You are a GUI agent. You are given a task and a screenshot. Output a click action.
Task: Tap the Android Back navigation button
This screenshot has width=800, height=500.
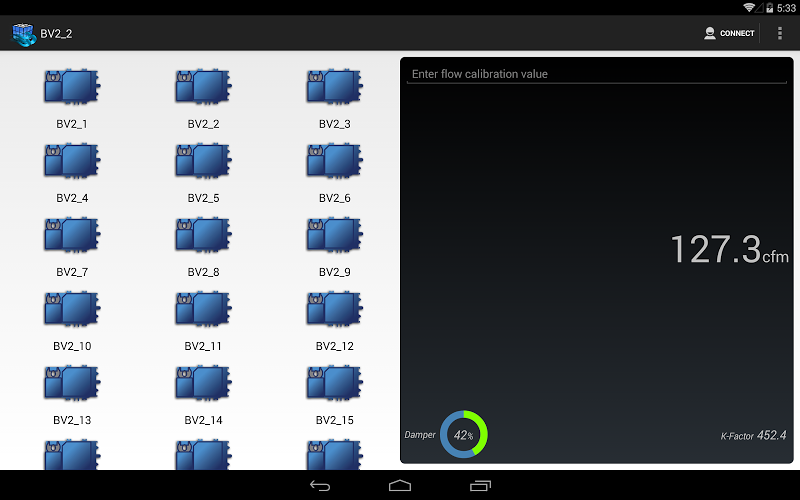coord(320,486)
